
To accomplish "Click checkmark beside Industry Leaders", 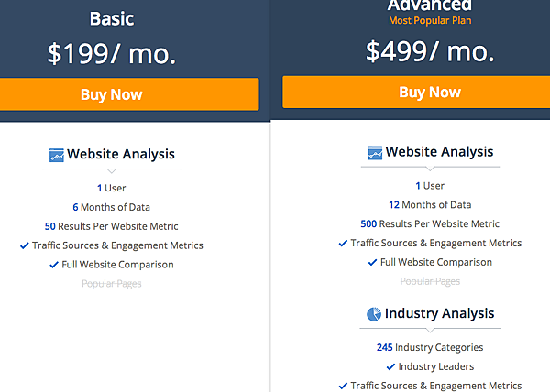I will pos(390,366).
